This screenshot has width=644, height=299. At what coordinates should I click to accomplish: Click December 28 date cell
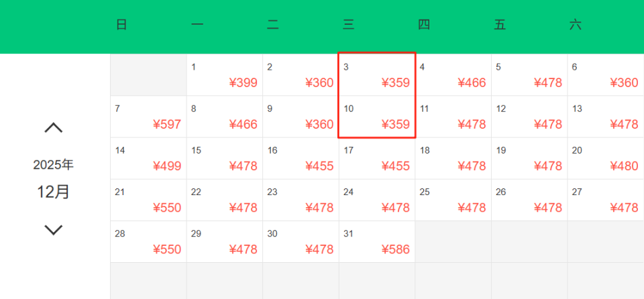point(148,241)
